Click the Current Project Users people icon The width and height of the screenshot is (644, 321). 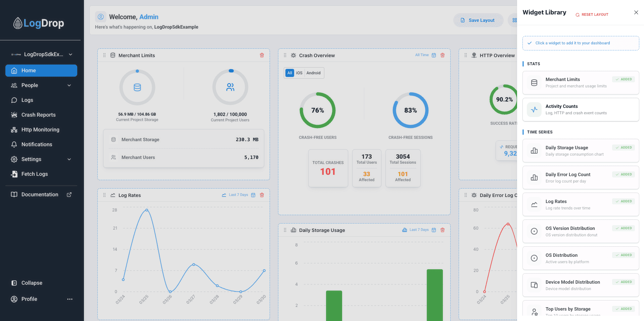230,87
